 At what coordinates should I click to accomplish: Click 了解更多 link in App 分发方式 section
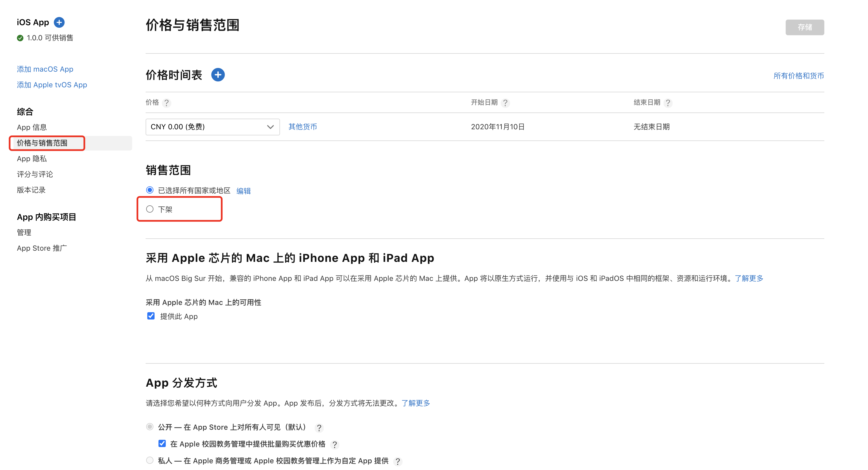[416, 403]
